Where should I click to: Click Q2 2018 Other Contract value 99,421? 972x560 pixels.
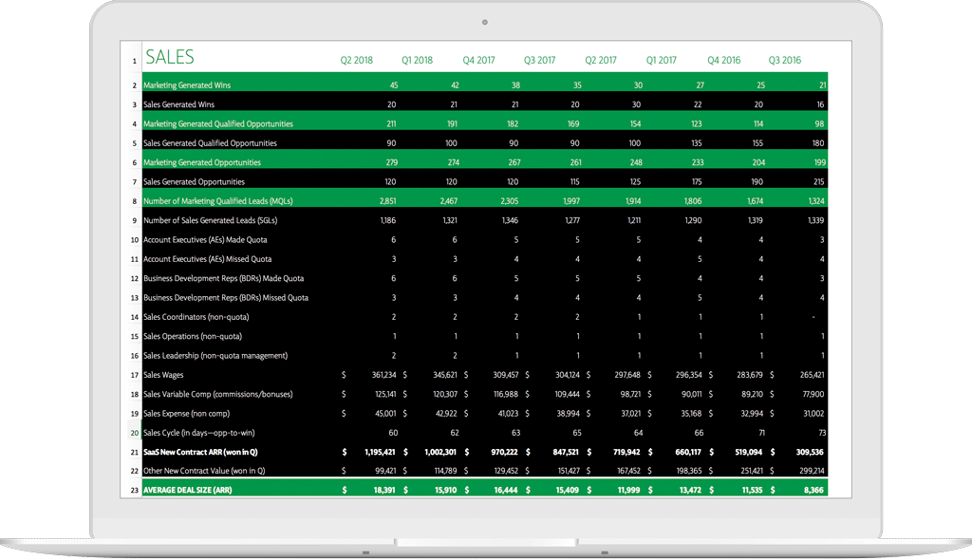coord(385,471)
